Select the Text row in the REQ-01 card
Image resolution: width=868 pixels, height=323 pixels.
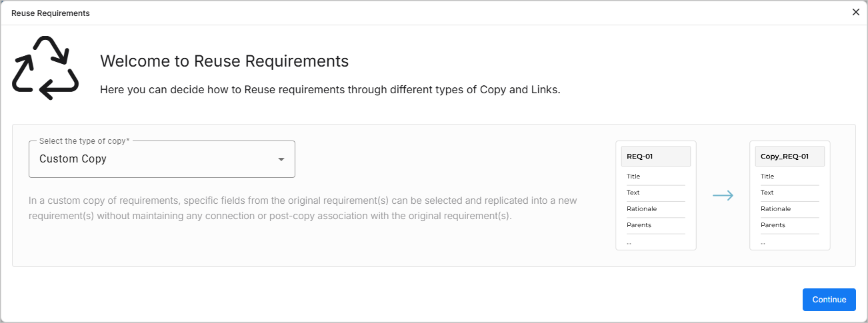point(655,192)
